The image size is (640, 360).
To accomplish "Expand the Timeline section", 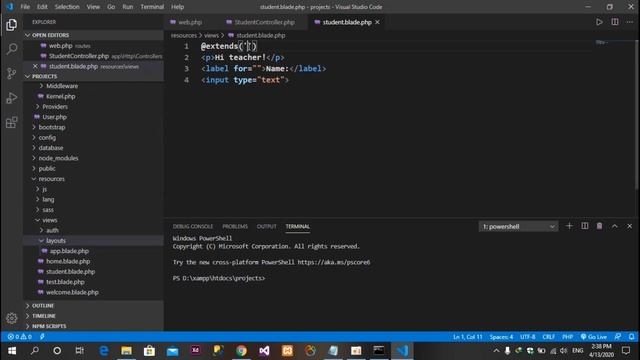I will click(94, 316).
